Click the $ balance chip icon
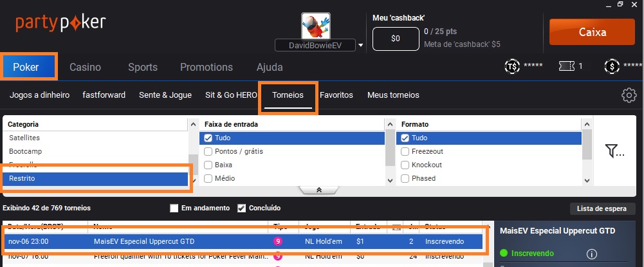644x267 pixels. (612, 66)
